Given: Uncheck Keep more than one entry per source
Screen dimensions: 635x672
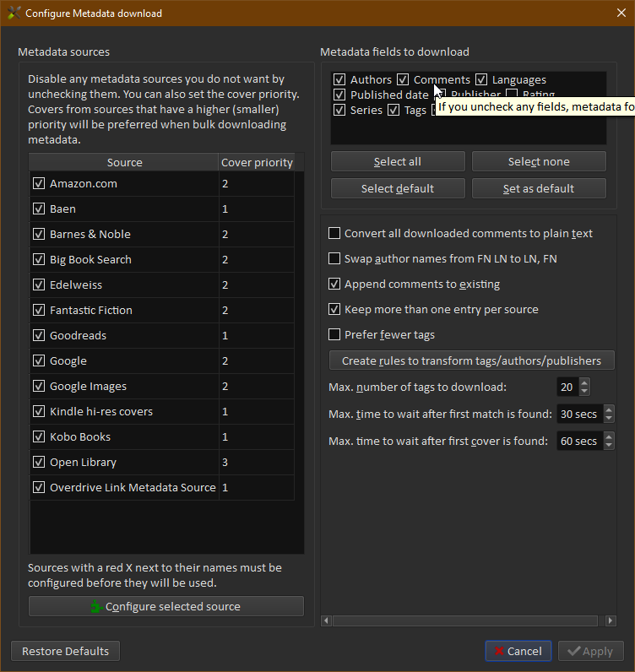Looking at the screenshot, I should point(334,309).
